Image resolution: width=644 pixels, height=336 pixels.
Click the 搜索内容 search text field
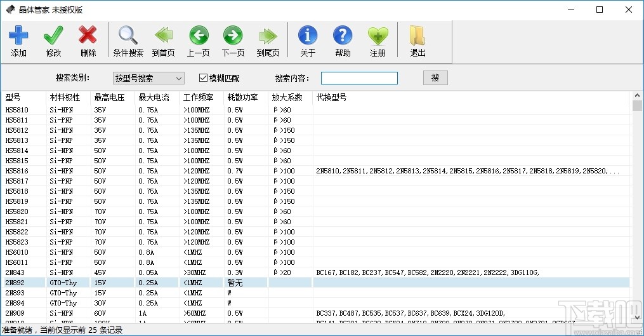click(359, 77)
